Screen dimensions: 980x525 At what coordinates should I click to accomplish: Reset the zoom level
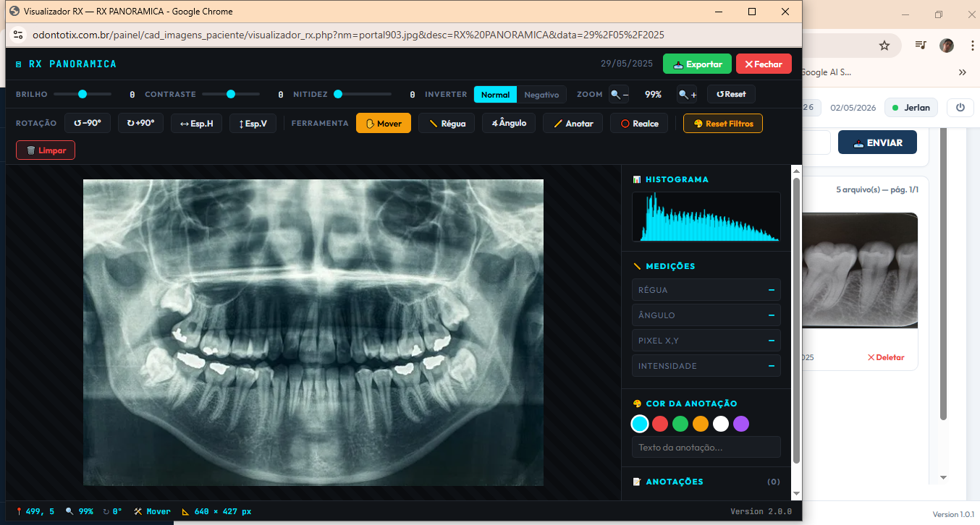731,95
